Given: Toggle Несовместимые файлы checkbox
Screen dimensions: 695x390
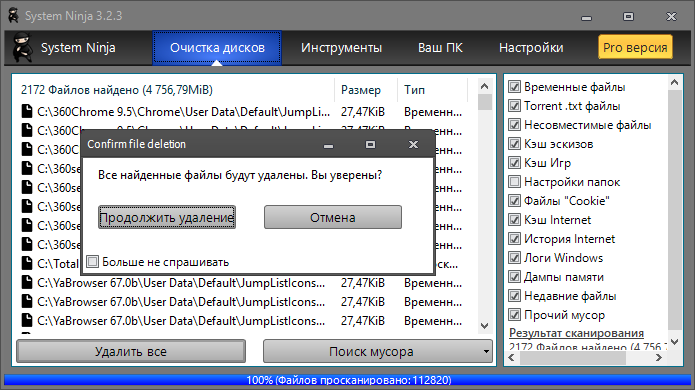Looking at the screenshot, I should click(x=514, y=125).
